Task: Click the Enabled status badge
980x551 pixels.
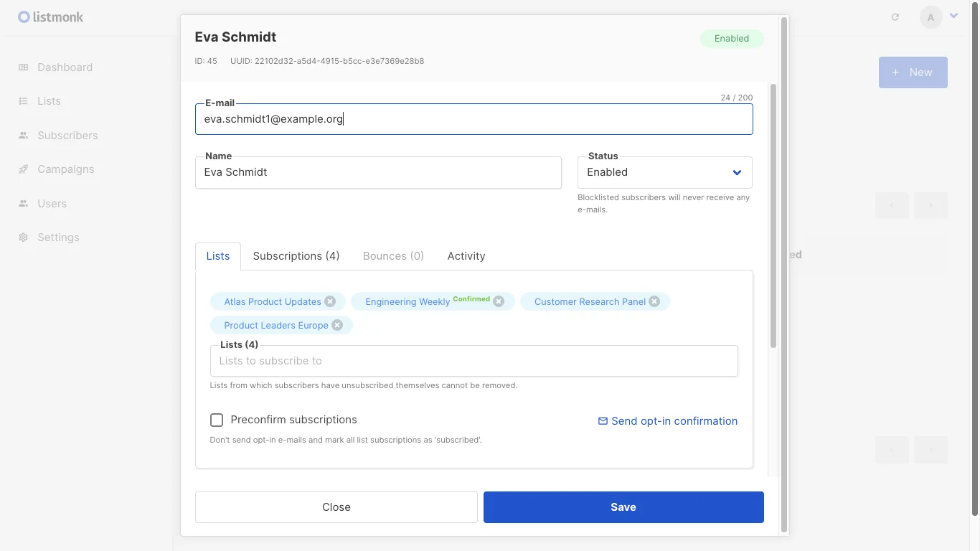Action: [732, 39]
